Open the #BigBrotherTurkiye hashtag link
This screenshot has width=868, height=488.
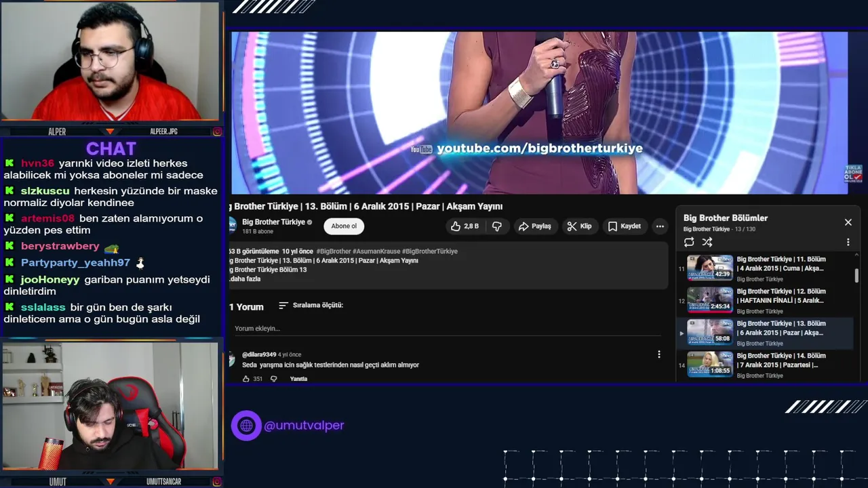pos(430,251)
